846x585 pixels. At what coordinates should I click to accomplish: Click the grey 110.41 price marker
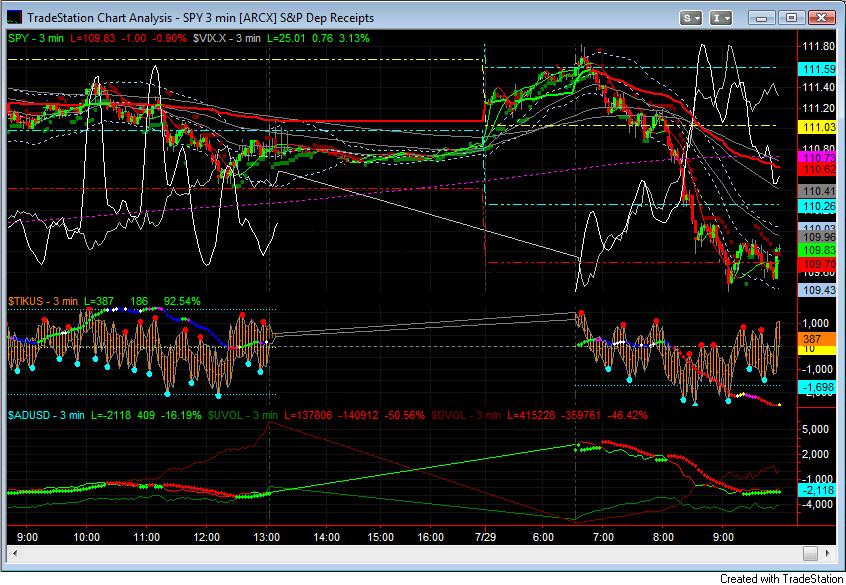point(817,191)
